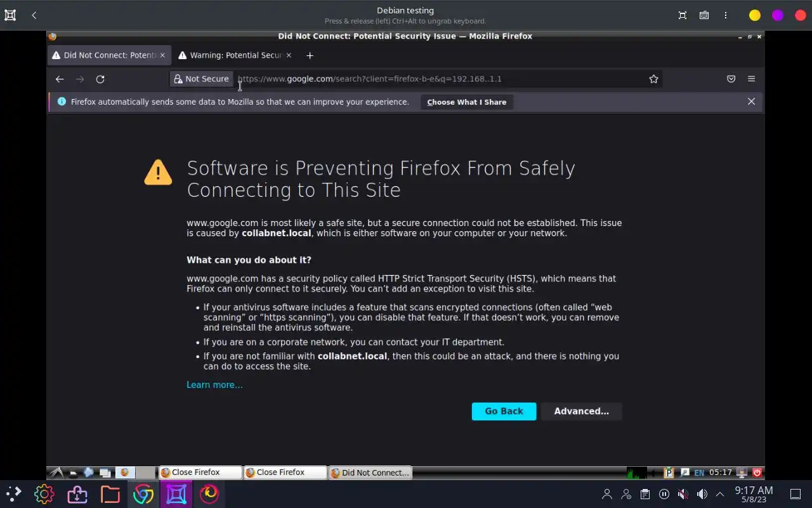Open the host volume speaker control

[702, 494]
